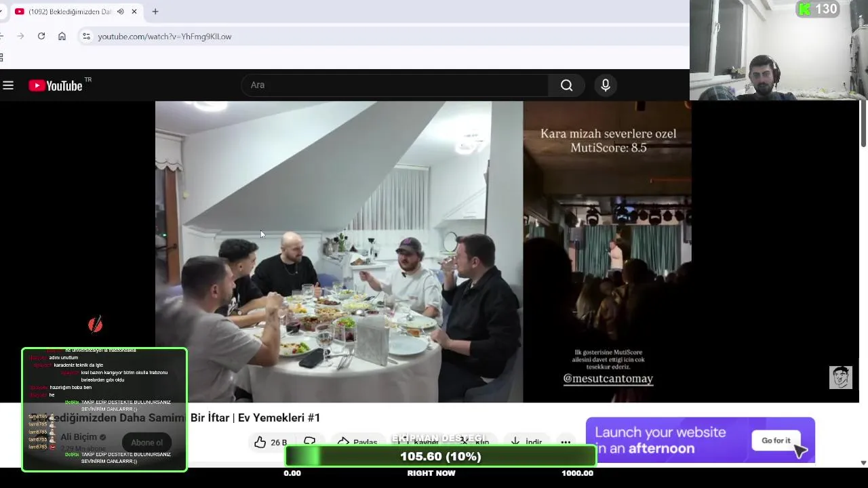Click the 105.60 (10%) progress bar

[441, 456]
